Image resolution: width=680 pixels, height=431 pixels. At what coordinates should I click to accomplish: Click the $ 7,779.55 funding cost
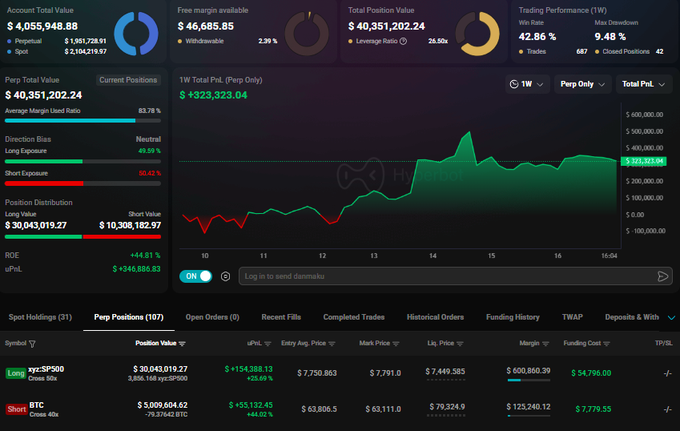click(593, 409)
